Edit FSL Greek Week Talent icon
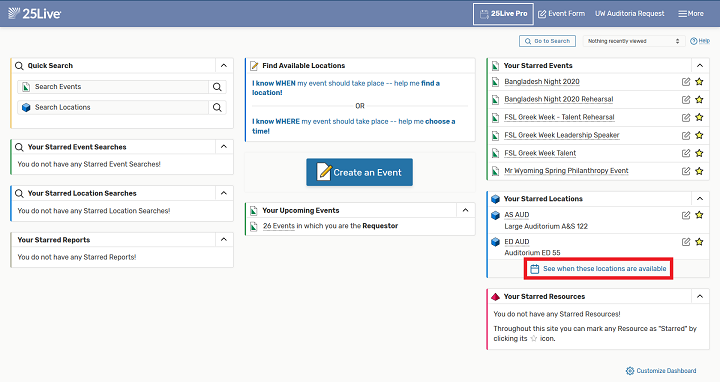720x382 pixels. [x=686, y=153]
